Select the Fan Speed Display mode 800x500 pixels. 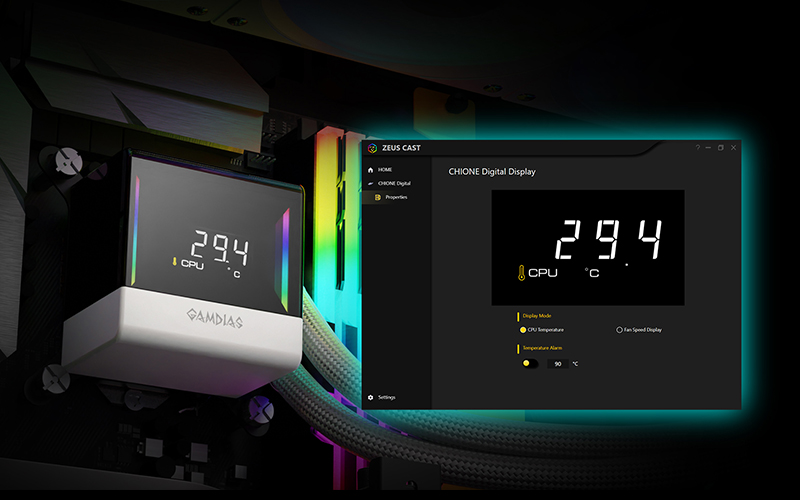(639, 330)
